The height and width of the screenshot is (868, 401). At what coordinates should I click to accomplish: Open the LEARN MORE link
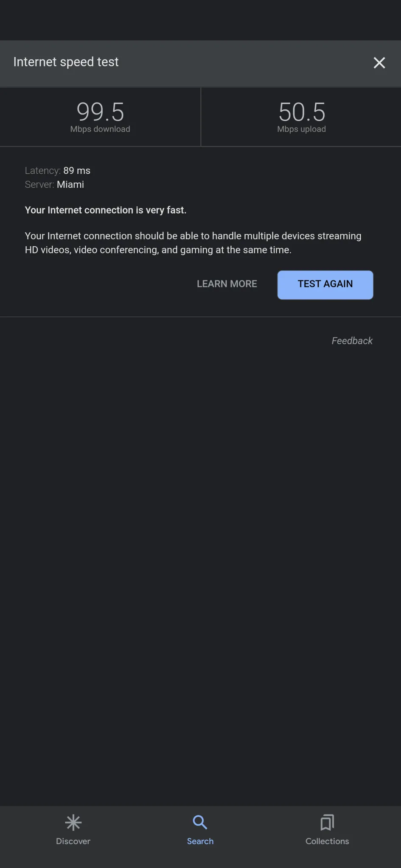tap(227, 284)
